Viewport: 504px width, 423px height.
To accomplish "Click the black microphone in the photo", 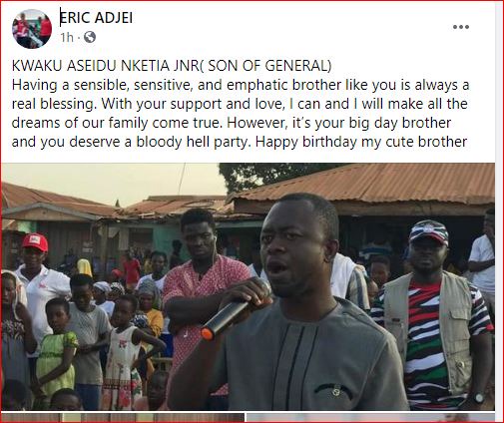I will 226,319.
